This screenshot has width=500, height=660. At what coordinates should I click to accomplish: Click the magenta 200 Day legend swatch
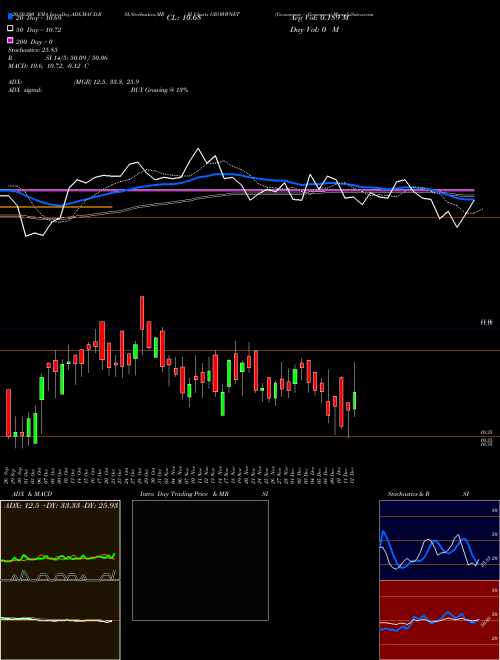10,40
